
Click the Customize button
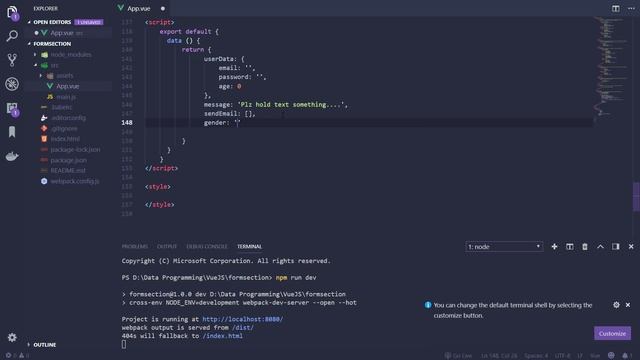click(612, 333)
